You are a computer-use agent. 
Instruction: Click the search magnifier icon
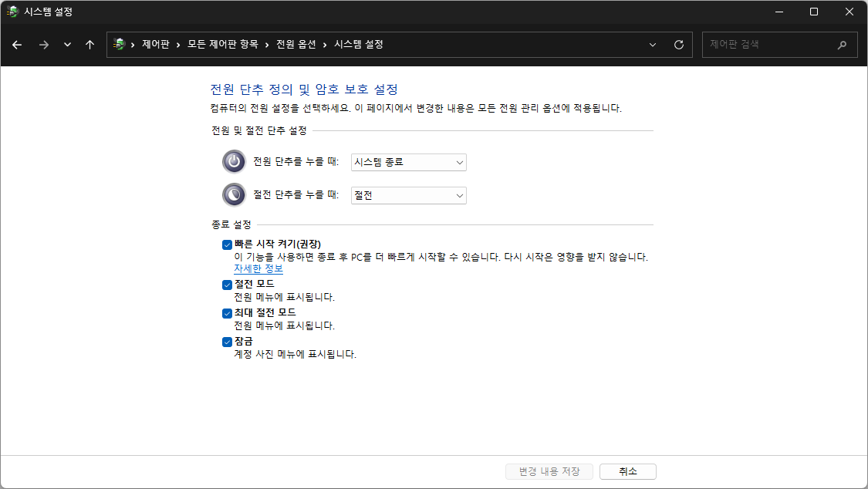(x=842, y=45)
